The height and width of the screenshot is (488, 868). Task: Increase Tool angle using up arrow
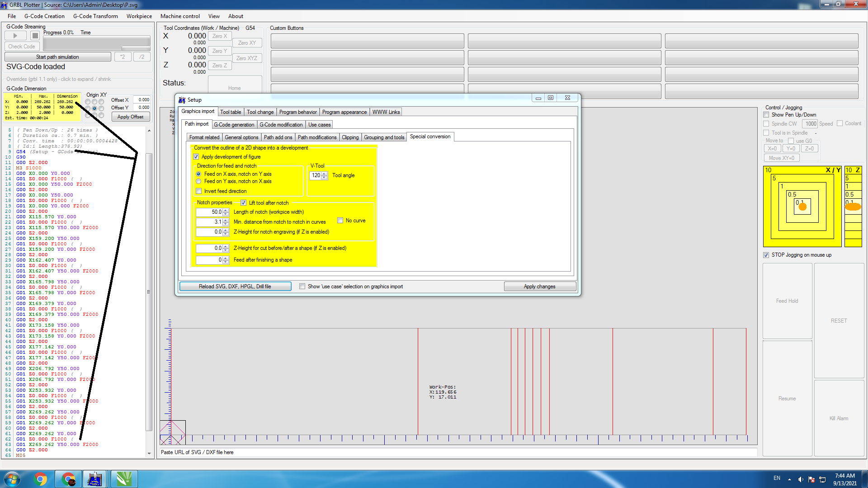coord(324,174)
